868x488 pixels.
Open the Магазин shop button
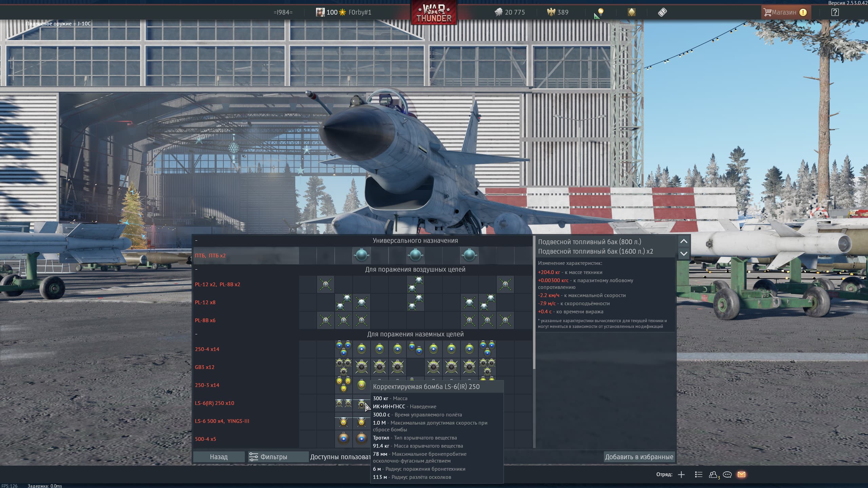784,13
